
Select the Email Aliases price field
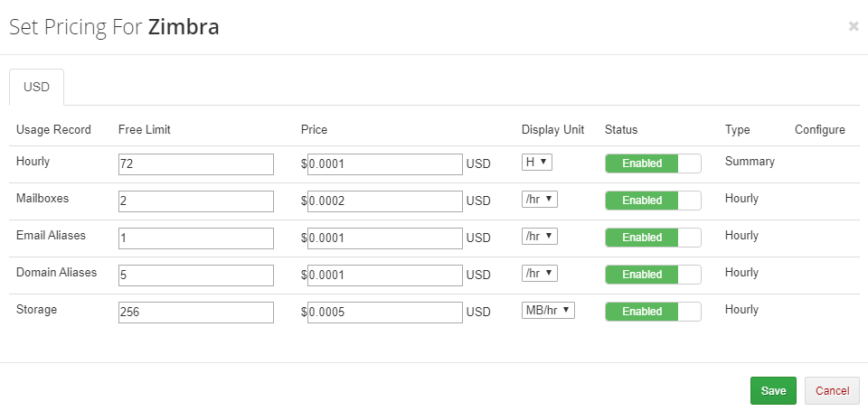(x=385, y=238)
